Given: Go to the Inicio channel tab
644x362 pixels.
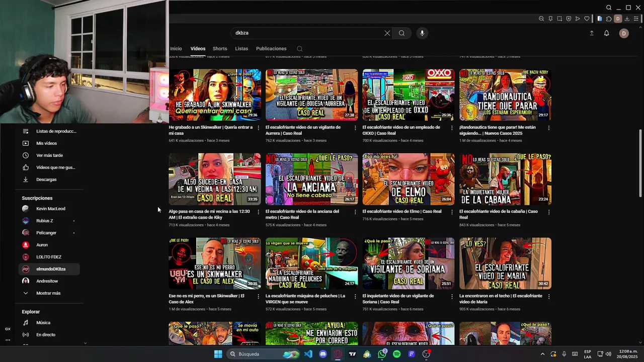Looking at the screenshot, I should [176, 49].
